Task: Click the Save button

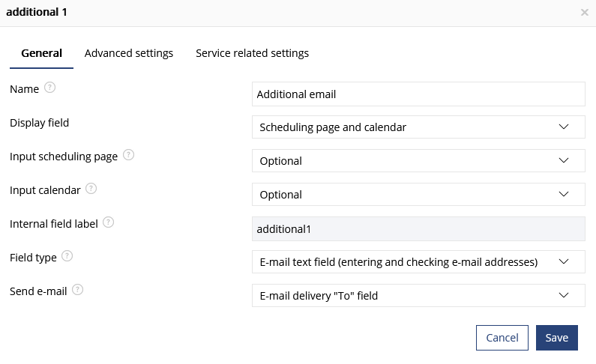Action: (557, 338)
